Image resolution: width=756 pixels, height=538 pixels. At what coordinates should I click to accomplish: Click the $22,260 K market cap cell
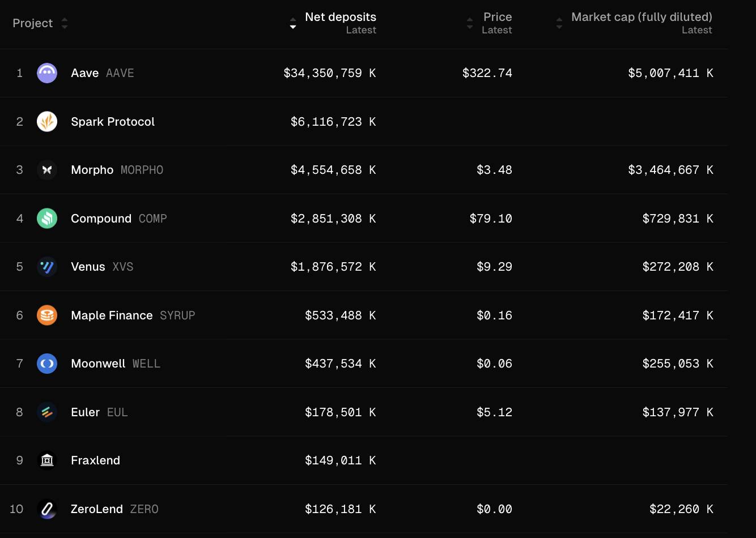click(x=681, y=509)
